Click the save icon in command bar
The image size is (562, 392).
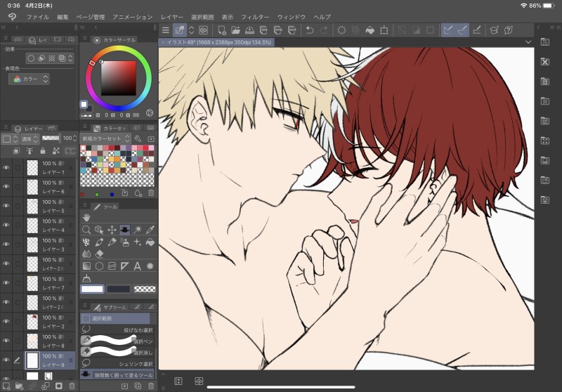pyautogui.click(x=249, y=30)
